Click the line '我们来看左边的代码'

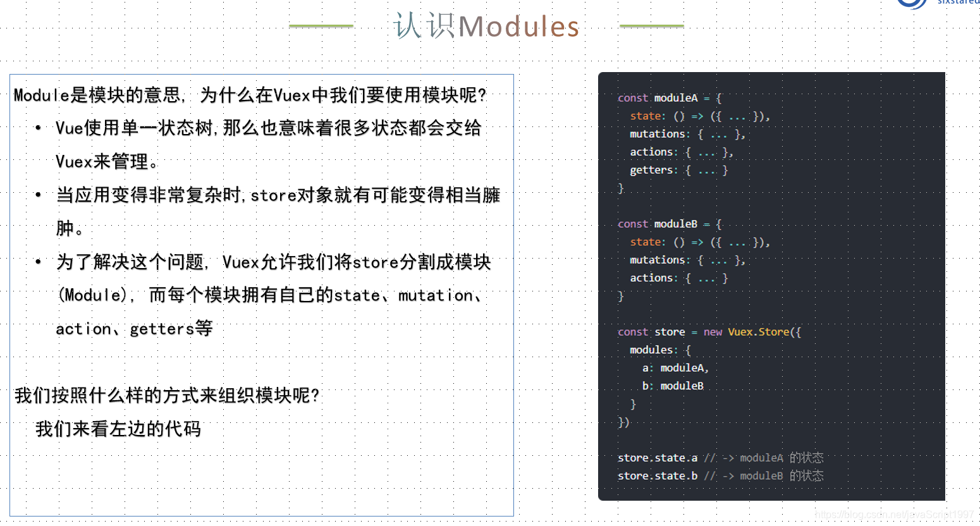click(x=118, y=429)
